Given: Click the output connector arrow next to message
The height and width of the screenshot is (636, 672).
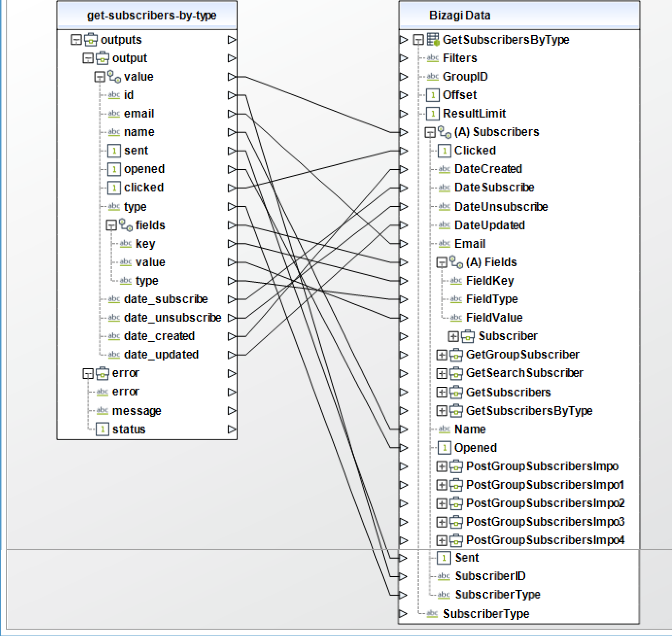Looking at the screenshot, I should coord(232,411).
